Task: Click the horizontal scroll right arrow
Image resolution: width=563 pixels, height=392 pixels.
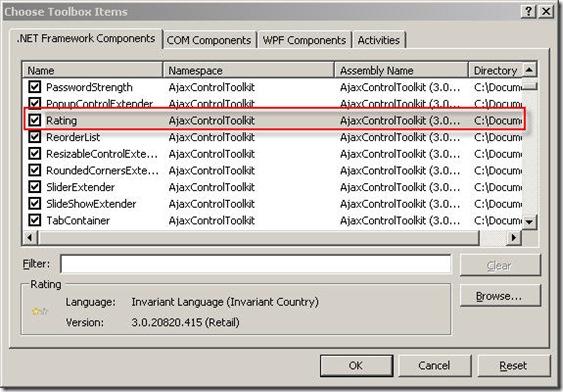Action: click(x=513, y=237)
